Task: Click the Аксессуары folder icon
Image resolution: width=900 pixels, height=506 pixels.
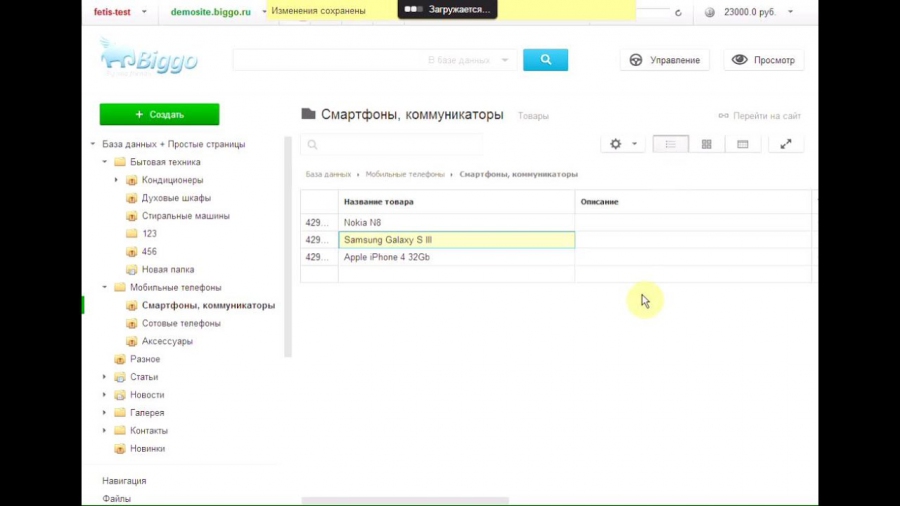Action: [131, 341]
